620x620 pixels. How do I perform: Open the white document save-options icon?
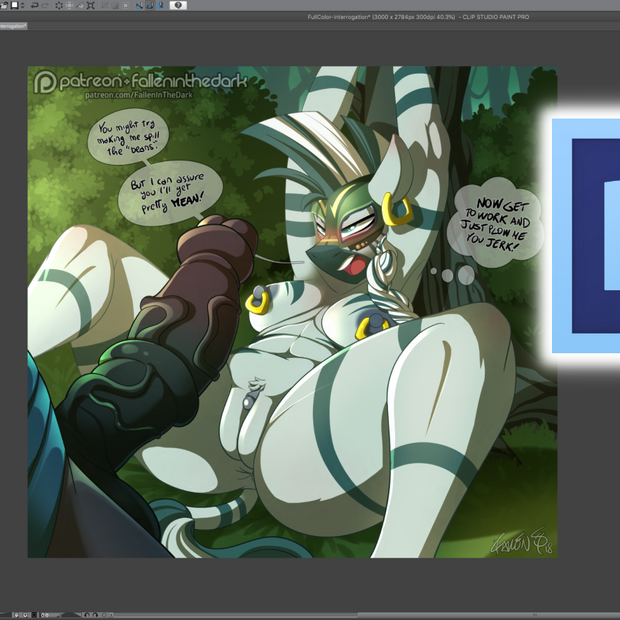pos(14,5)
